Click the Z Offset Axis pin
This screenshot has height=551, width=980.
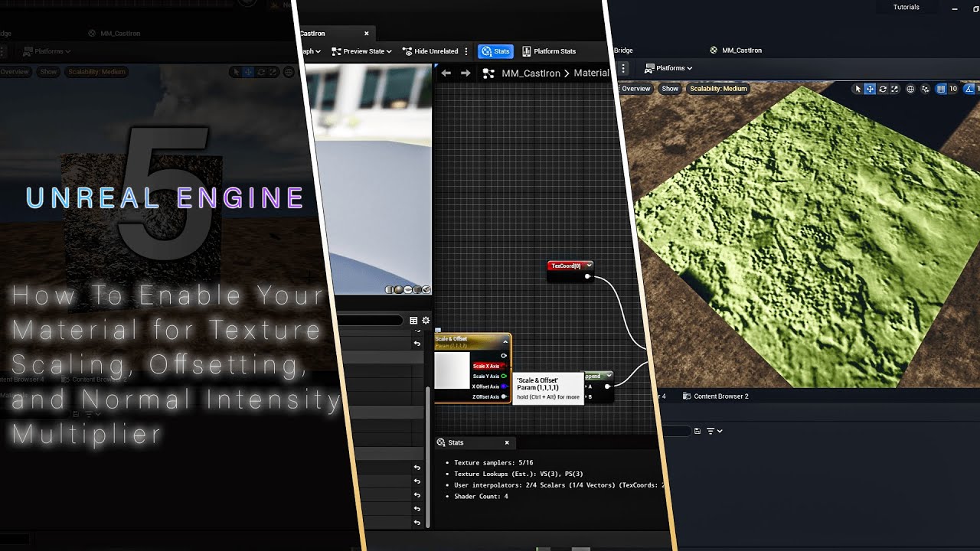(x=504, y=396)
